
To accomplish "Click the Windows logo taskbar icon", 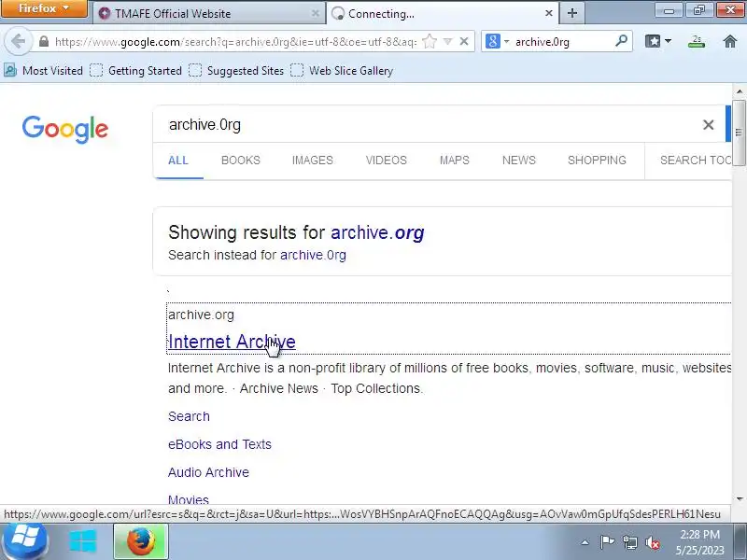I will click(x=83, y=541).
